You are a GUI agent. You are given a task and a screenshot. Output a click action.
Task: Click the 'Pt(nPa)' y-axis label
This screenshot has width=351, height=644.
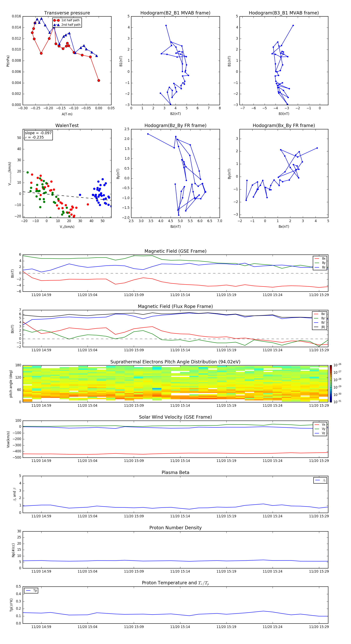(8, 61)
